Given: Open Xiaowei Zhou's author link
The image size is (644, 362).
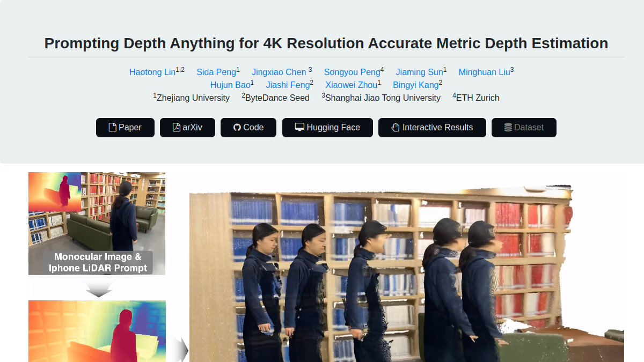Looking at the screenshot, I should [351, 85].
